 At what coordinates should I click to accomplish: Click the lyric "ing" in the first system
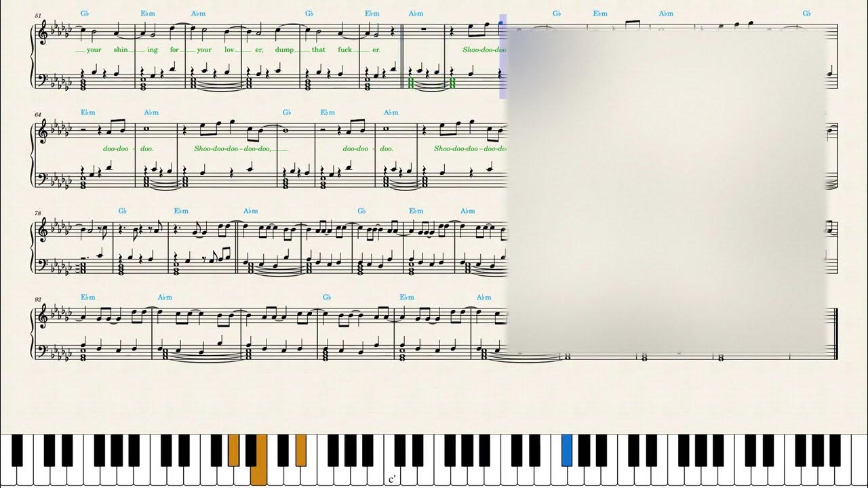click(153, 49)
